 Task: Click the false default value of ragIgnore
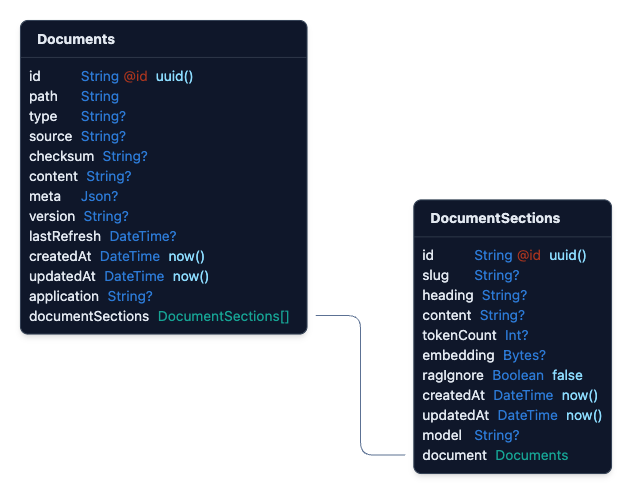(x=567, y=375)
